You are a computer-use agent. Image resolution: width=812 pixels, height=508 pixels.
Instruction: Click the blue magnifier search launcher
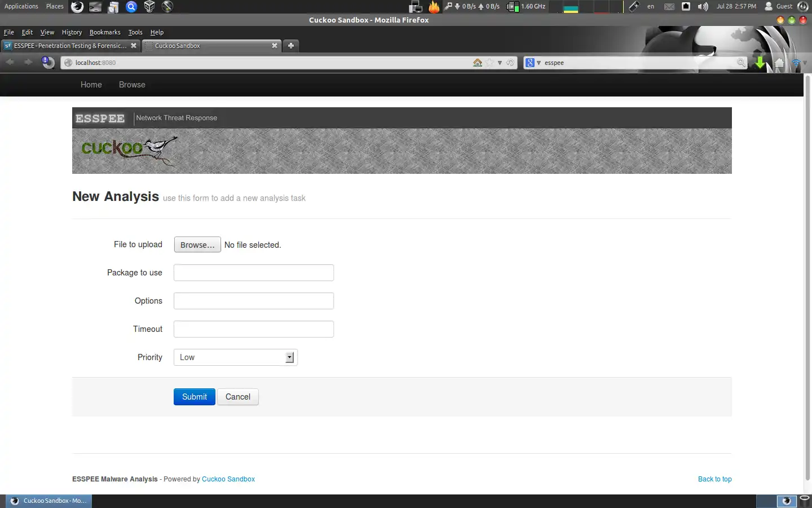click(x=131, y=7)
